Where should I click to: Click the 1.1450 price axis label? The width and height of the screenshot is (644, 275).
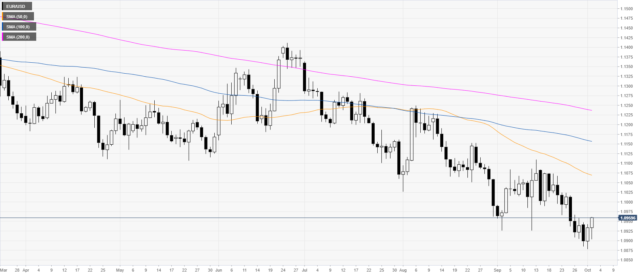627,28
